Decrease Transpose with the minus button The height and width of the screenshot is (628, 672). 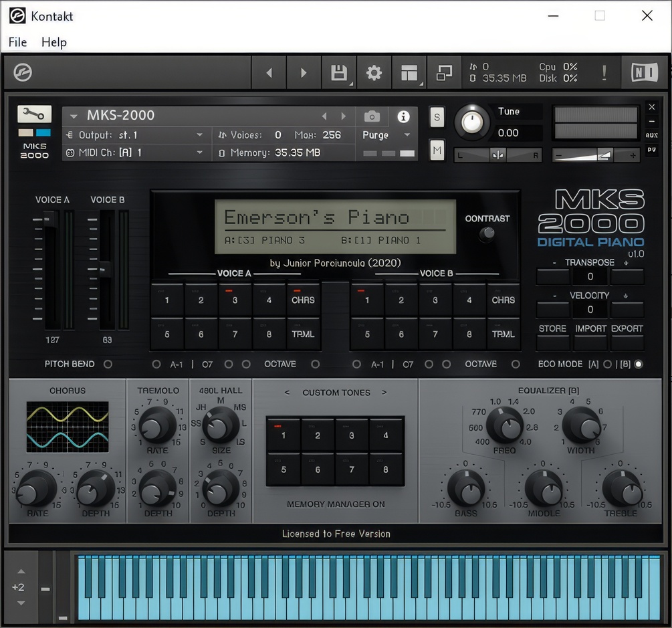click(553, 277)
